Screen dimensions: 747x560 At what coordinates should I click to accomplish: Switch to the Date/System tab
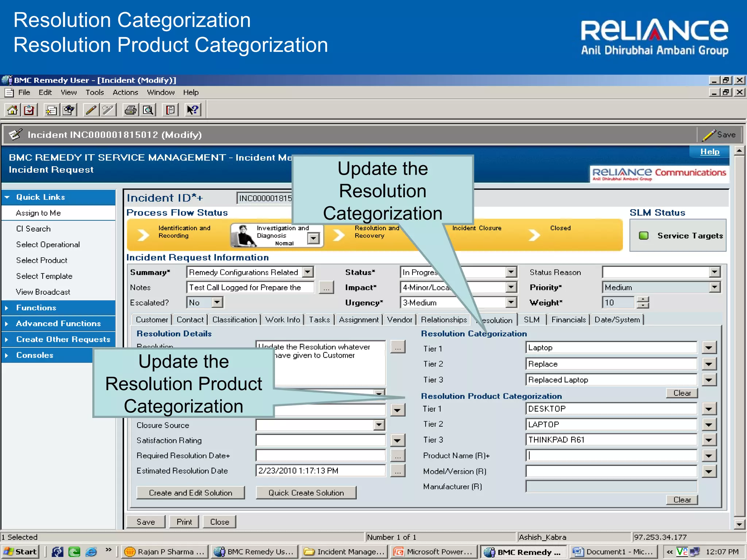tap(617, 320)
